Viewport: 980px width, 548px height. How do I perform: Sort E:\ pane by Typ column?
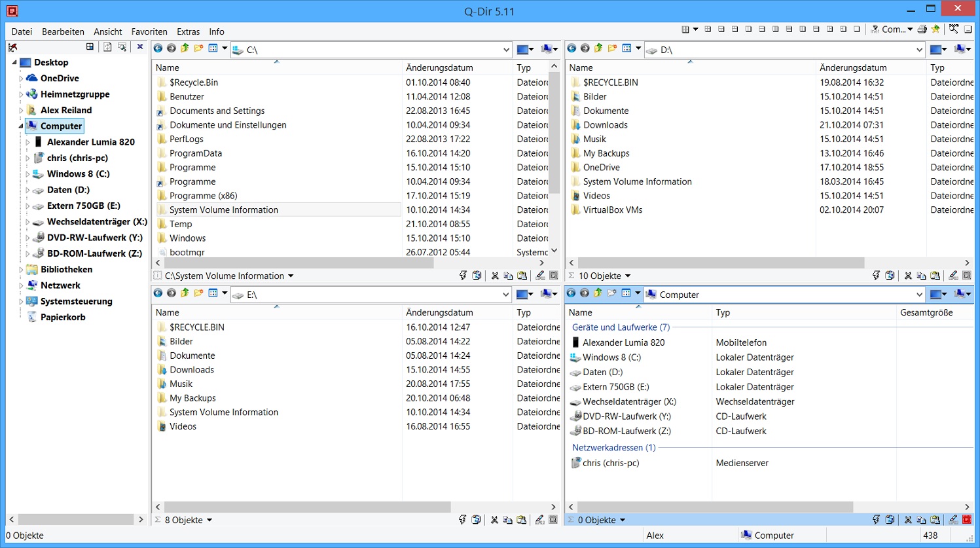(x=536, y=313)
